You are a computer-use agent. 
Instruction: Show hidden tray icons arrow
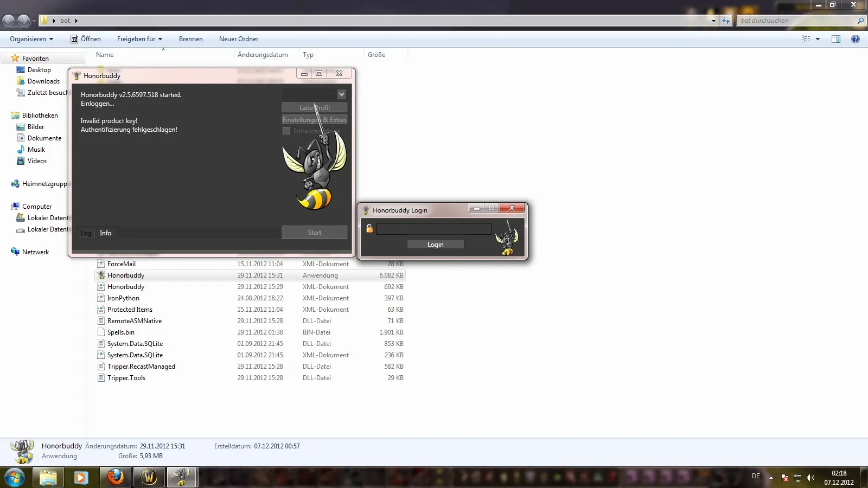[771, 478]
